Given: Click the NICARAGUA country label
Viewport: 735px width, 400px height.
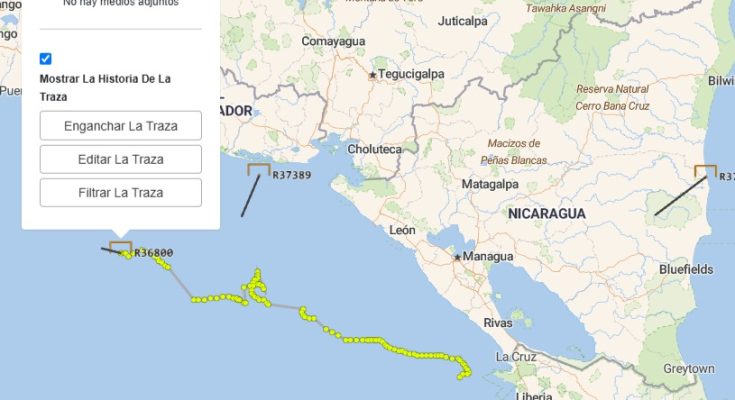Looking at the screenshot, I should [547, 214].
